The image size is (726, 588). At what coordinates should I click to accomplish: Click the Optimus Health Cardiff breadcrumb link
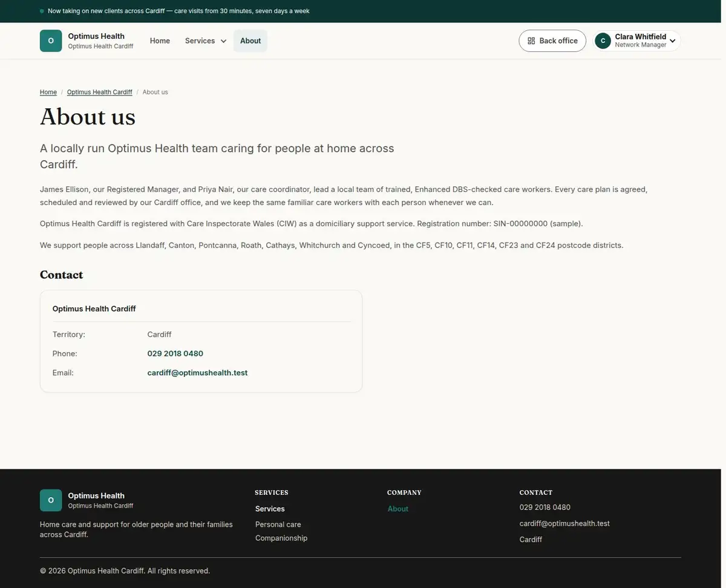99,92
